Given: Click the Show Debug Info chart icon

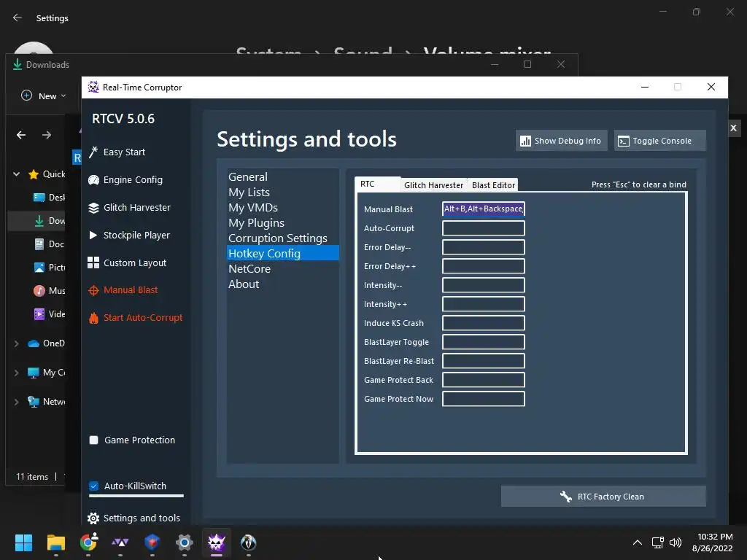Looking at the screenshot, I should click(525, 141).
